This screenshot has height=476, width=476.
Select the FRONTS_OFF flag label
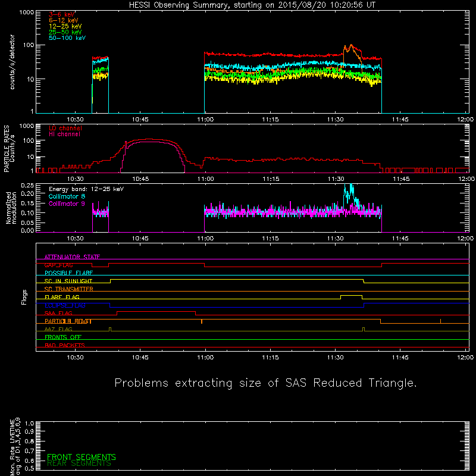click(x=63, y=337)
